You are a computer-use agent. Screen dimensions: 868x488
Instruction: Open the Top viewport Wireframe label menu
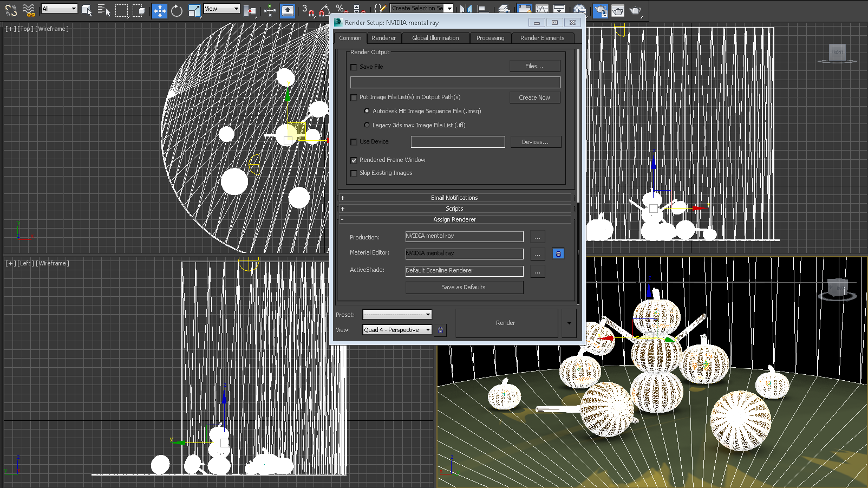52,29
